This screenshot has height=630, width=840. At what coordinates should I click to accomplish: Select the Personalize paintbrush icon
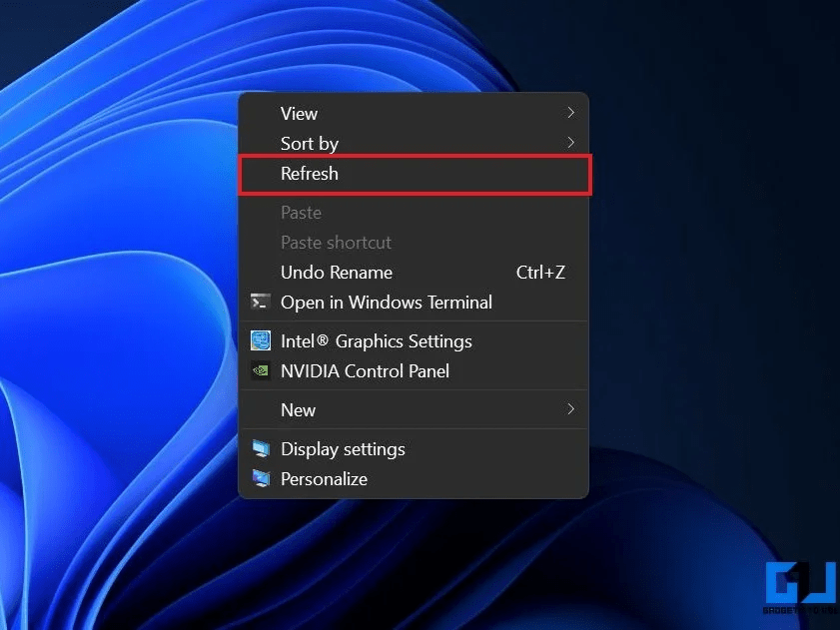pyautogui.click(x=260, y=479)
